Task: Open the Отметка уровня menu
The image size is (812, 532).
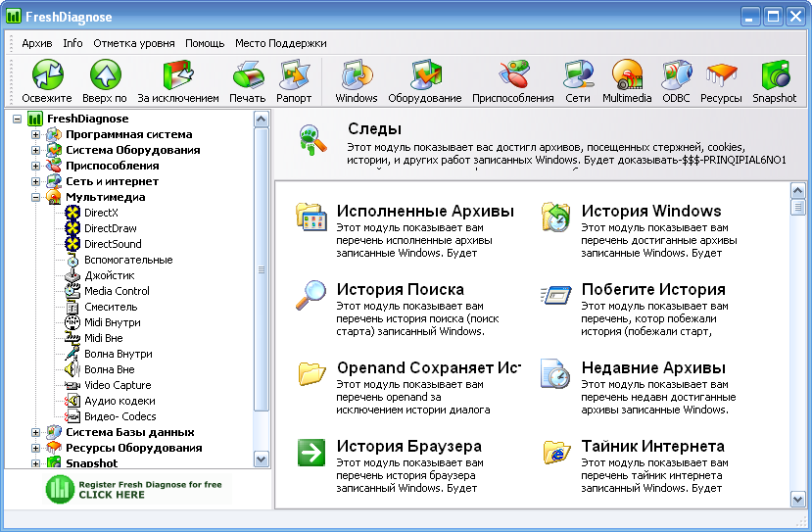Action: click(133, 43)
